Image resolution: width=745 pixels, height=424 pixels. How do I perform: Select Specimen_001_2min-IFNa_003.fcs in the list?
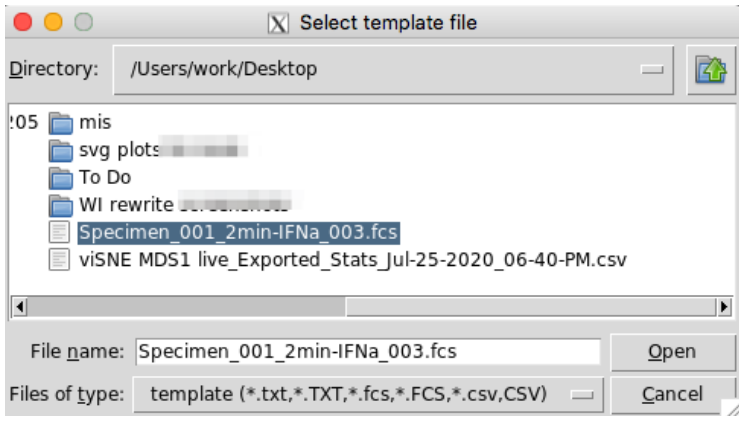(x=239, y=233)
